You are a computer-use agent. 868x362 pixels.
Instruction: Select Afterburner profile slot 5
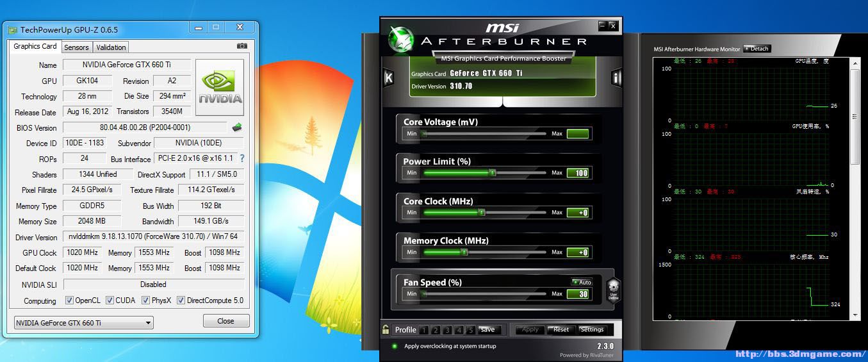[x=470, y=331]
